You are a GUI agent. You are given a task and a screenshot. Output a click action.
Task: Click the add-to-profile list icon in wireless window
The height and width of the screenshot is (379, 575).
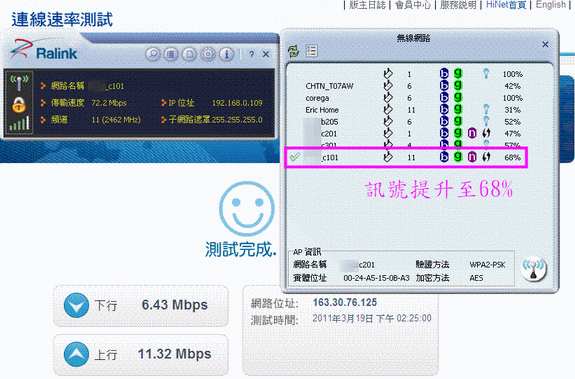click(311, 51)
